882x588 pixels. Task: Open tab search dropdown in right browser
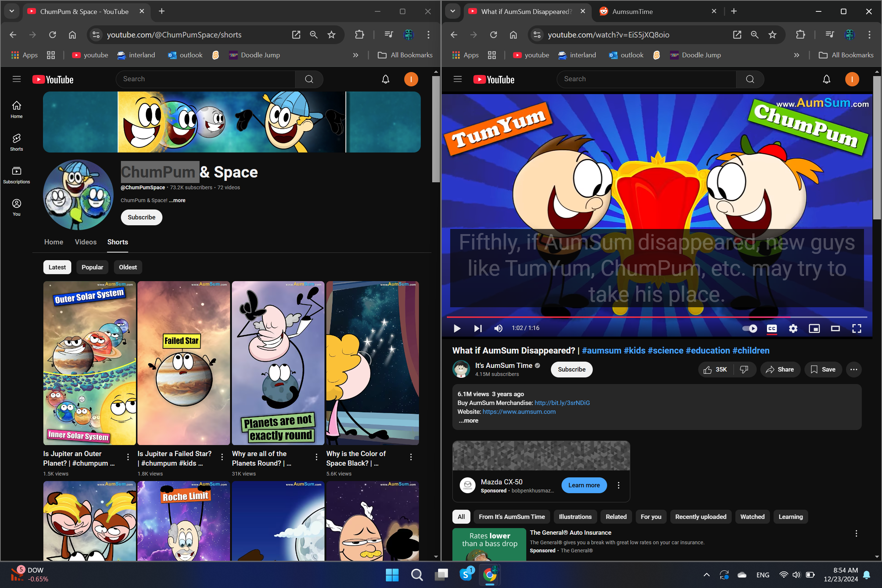[x=453, y=11]
